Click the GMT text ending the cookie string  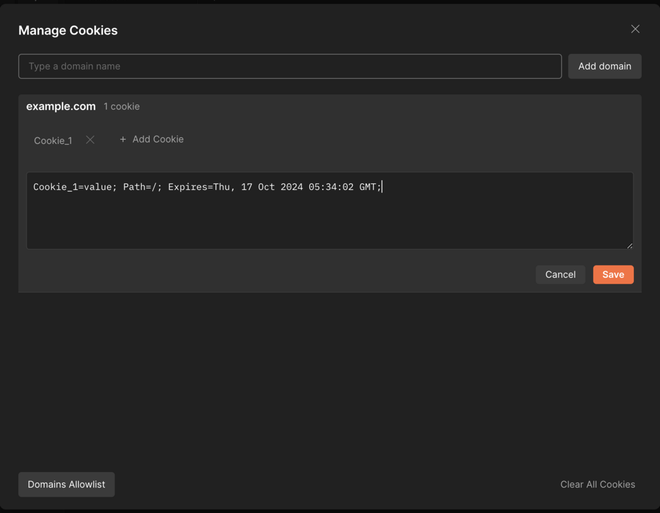(368, 187)
